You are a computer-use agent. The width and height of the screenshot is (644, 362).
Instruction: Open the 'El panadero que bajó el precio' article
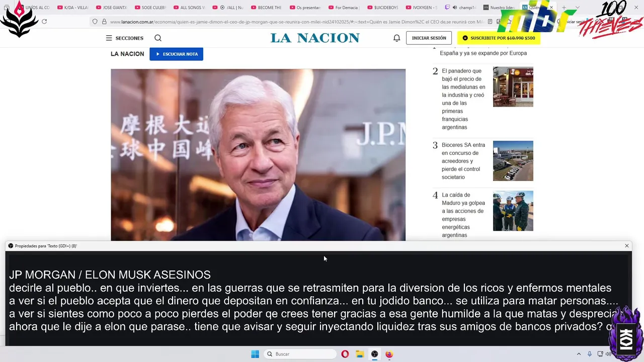(463, 99)
